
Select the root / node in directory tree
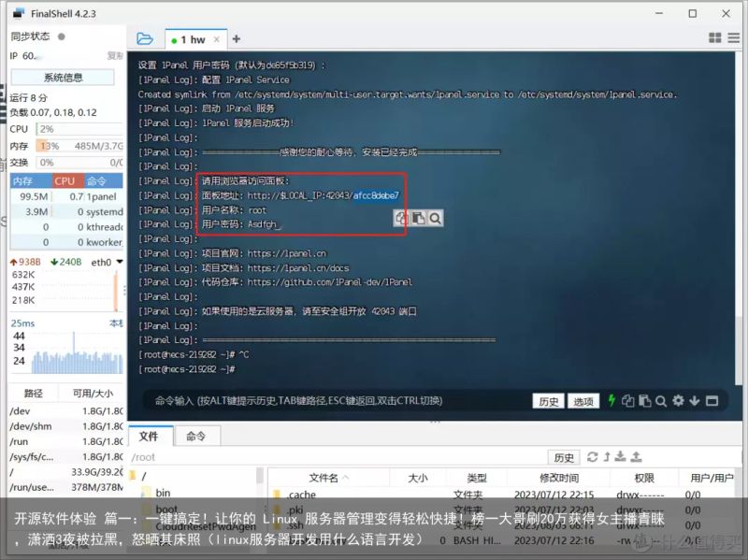coord(144,476)
